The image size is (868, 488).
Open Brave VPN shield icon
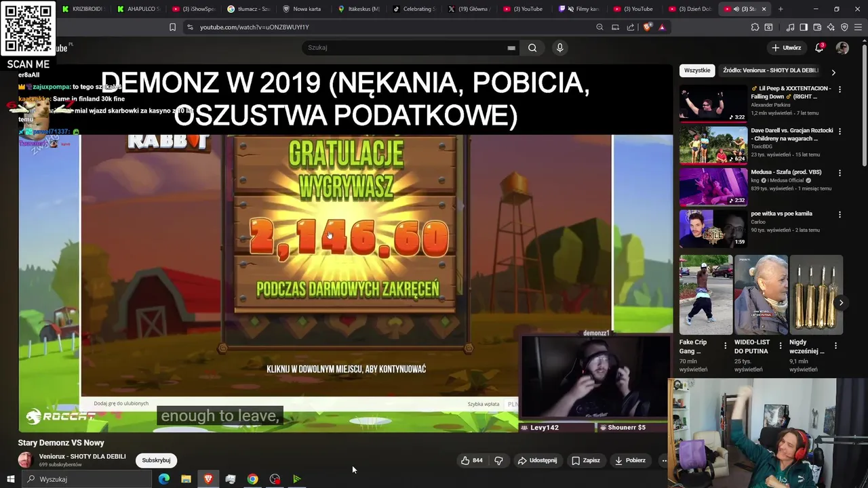(844, 27)
